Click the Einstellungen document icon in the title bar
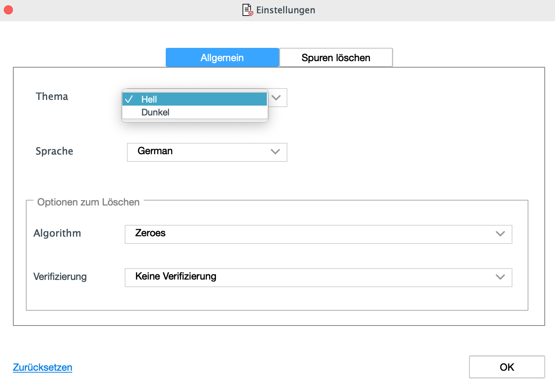The width and height of the screenshot is (555, 392). pos(247,10)
